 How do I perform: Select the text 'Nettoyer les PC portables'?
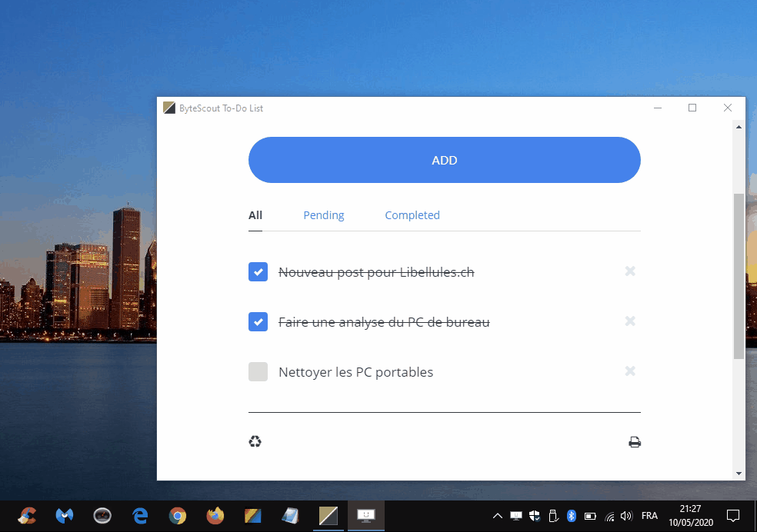point(356,372)
